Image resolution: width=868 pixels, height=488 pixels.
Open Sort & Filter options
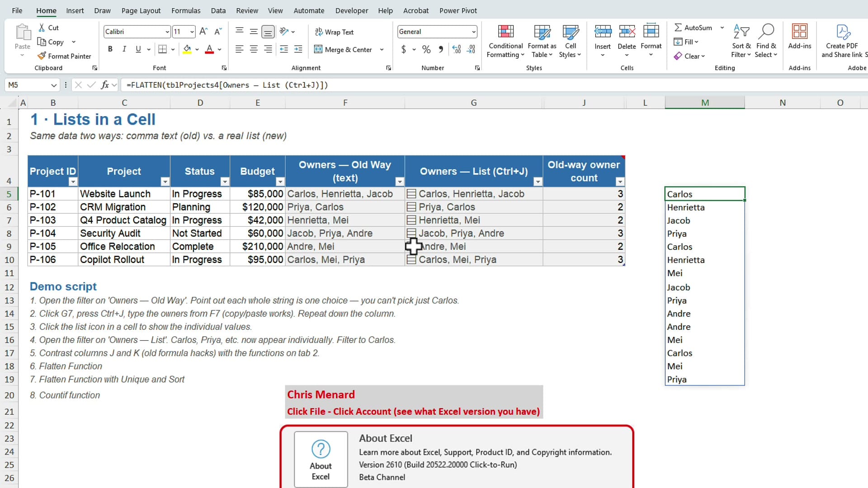[741, 42]
